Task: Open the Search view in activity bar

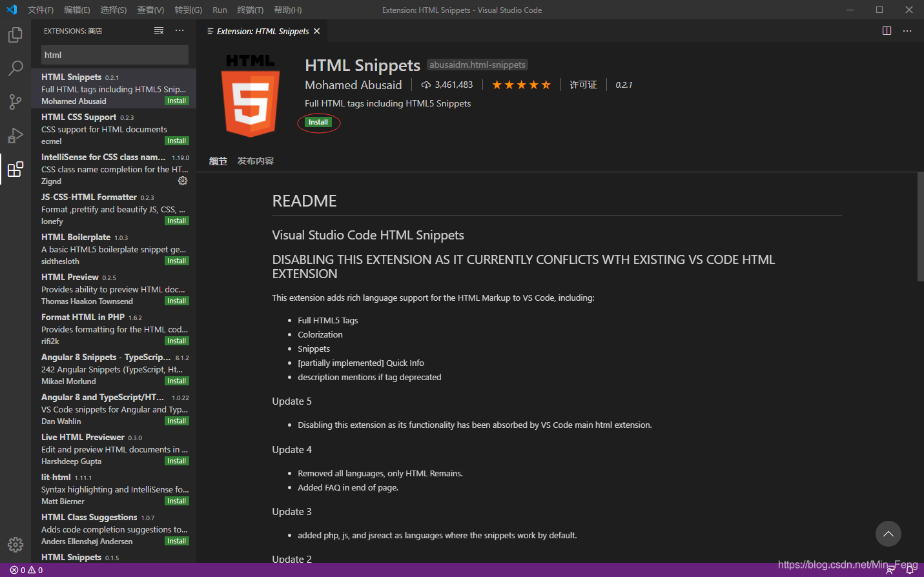Action: pyautogui.click(x=15, y=68)
